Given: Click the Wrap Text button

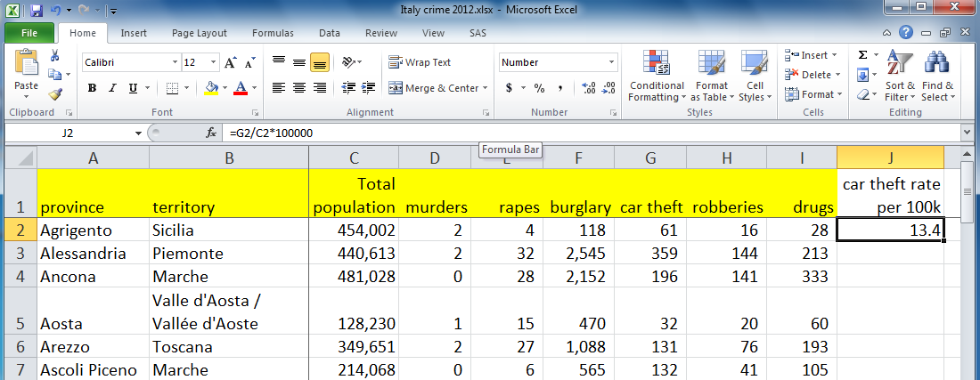Looking at the screenshot, I should (x=420, y=62).
